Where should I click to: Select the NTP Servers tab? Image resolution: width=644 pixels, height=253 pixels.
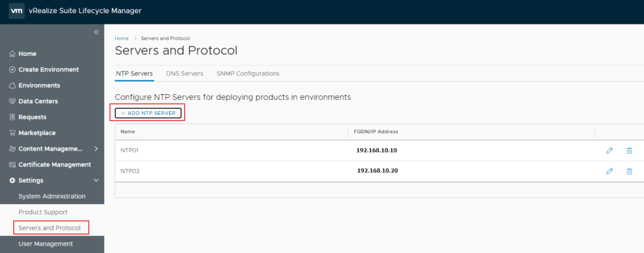[x=134, y=73]
